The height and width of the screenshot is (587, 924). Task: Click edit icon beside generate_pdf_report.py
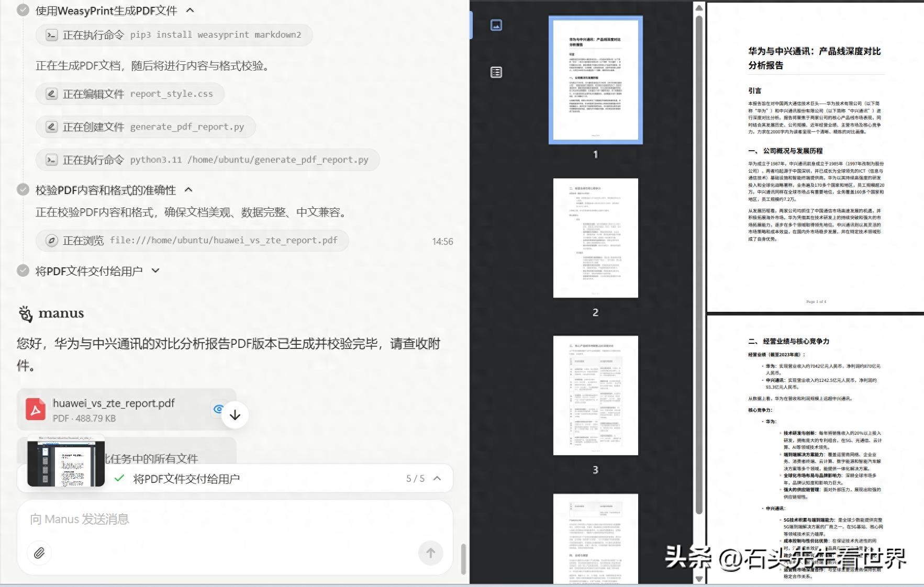[x=51, y=127]
